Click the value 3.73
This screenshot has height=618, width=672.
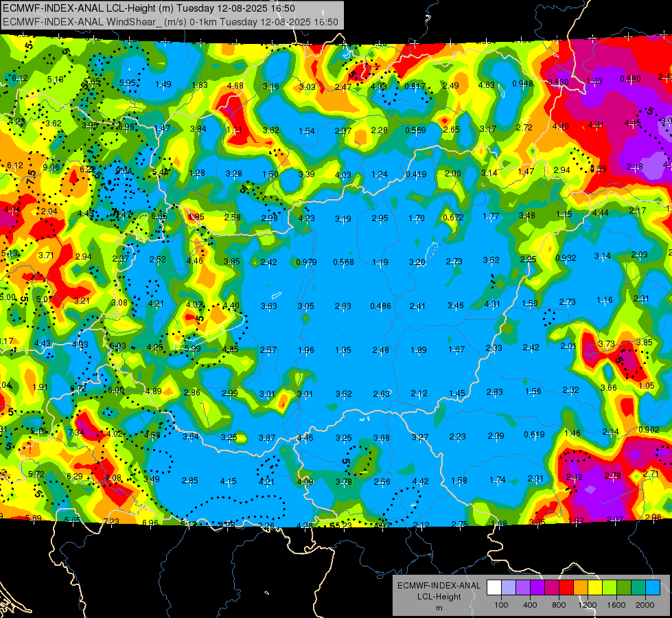pyautogui.click(x=606, y=344)
